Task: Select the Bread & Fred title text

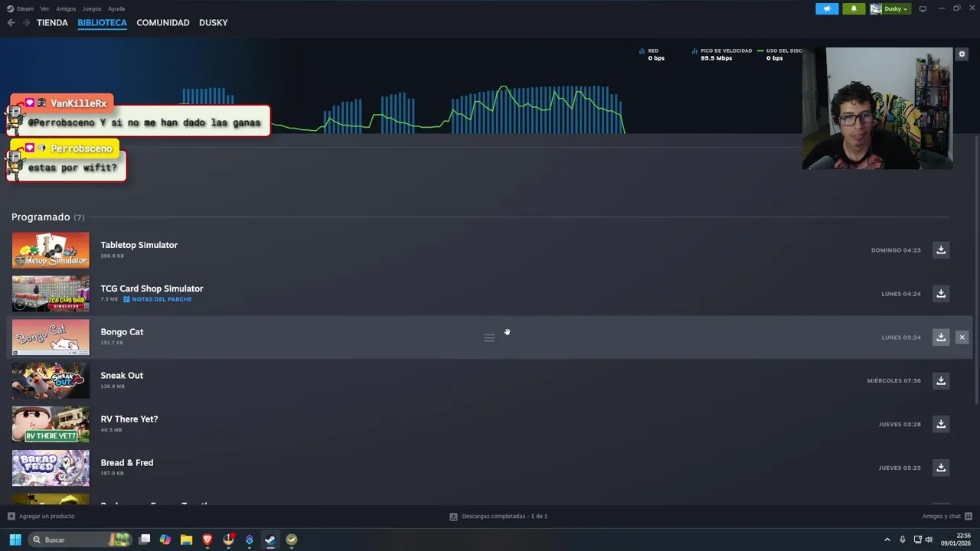Action: pos(126,463)
